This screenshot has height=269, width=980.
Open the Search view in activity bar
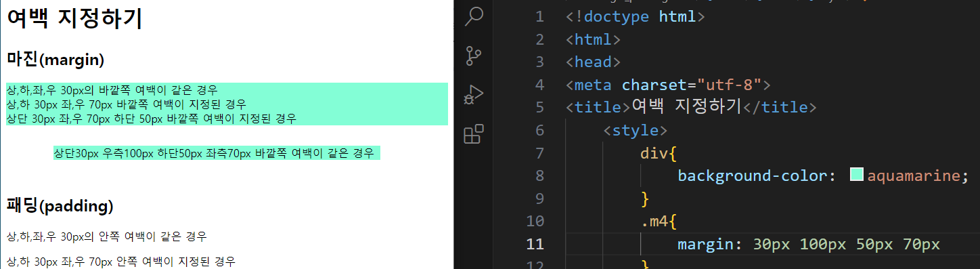pos(474,16)
